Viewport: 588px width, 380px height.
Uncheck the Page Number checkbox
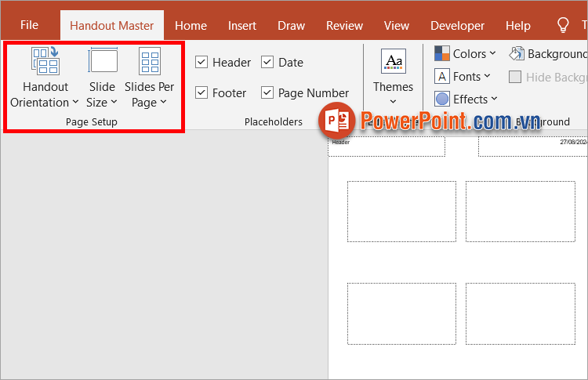coord(267,92)
